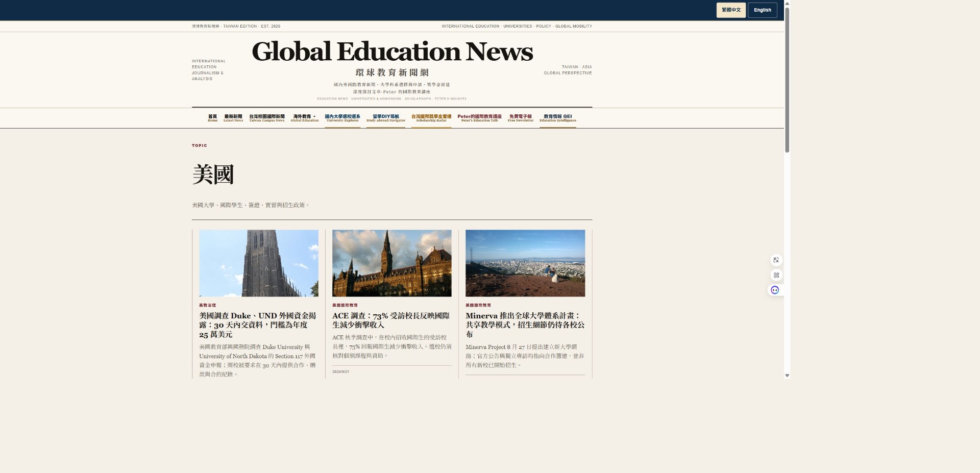The width and height of the screenshot is (980, 473).
Task: Click the Global Education News masthead title
Action: point(392,52)
